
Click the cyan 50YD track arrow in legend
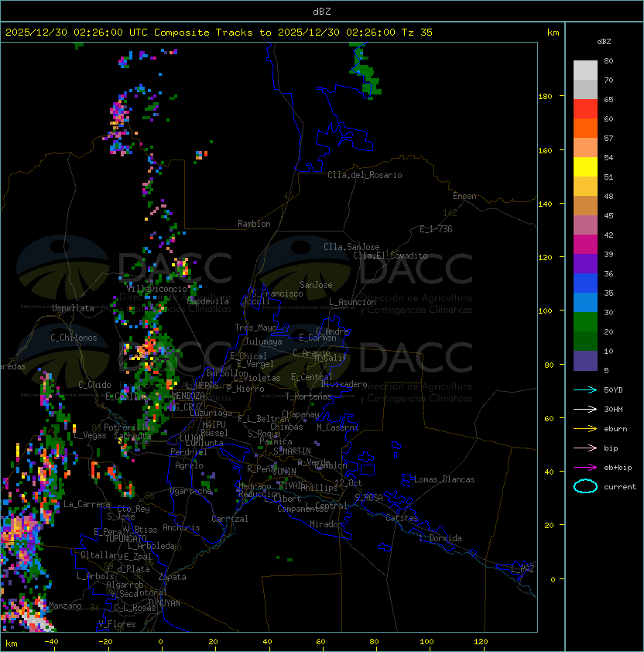tap(585, 390)
